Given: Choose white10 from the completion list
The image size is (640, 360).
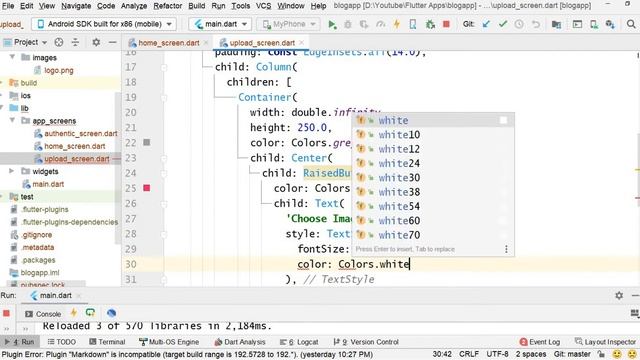Looking at the screenshot, I should 433,135.
